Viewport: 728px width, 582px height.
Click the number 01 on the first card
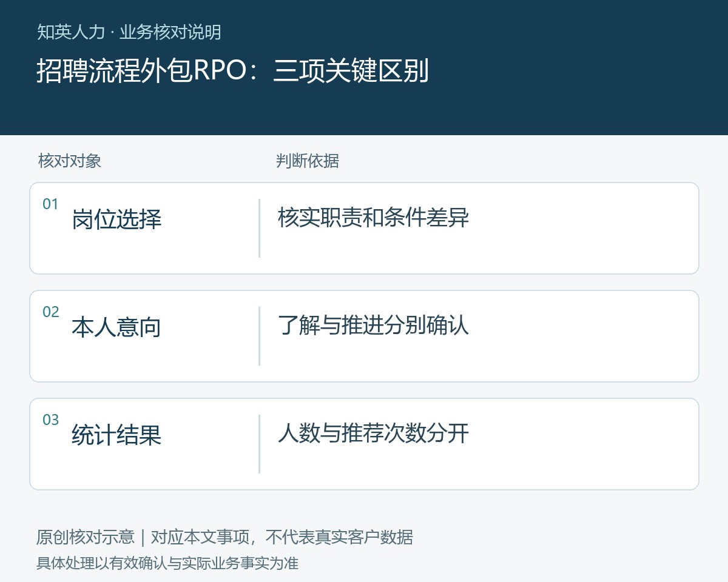[50, 204]
